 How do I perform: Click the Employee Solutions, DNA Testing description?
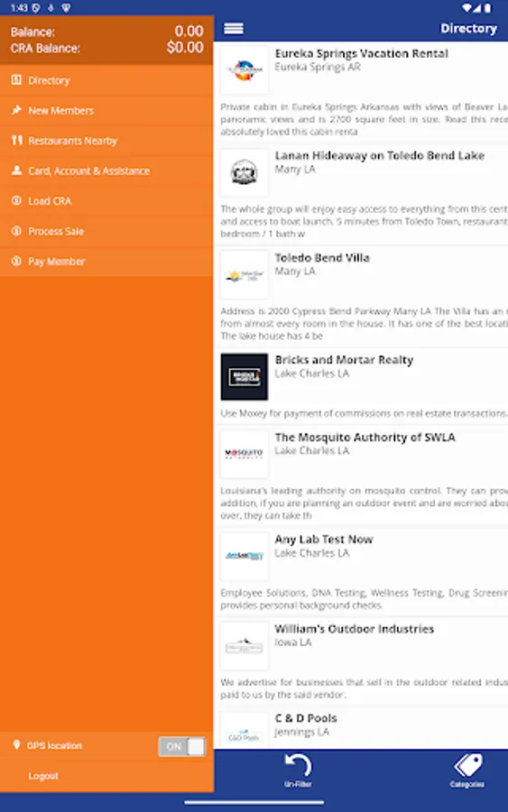coord(364,599)
